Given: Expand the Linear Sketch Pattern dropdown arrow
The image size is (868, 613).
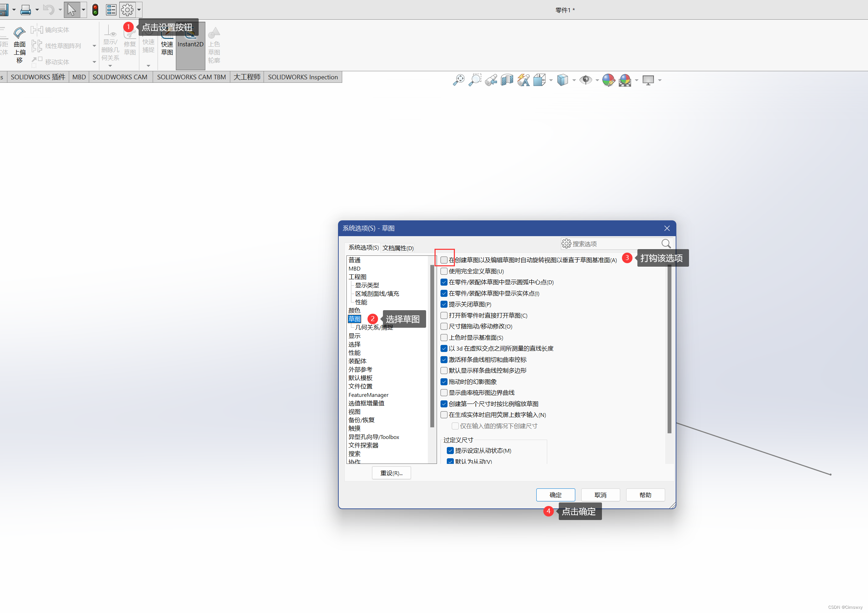Looking at the screenshot, I should pyautogui.click(x=94, y=46).
